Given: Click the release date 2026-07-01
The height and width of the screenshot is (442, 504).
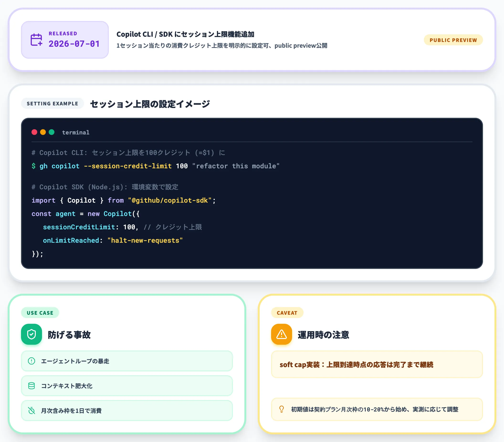Looking at the screenshot, I should point(74,44).
